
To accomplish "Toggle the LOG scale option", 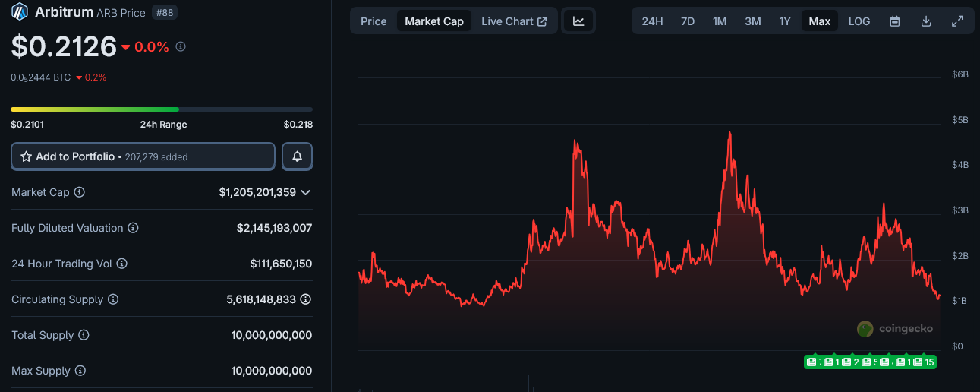I will click(859, 21).
